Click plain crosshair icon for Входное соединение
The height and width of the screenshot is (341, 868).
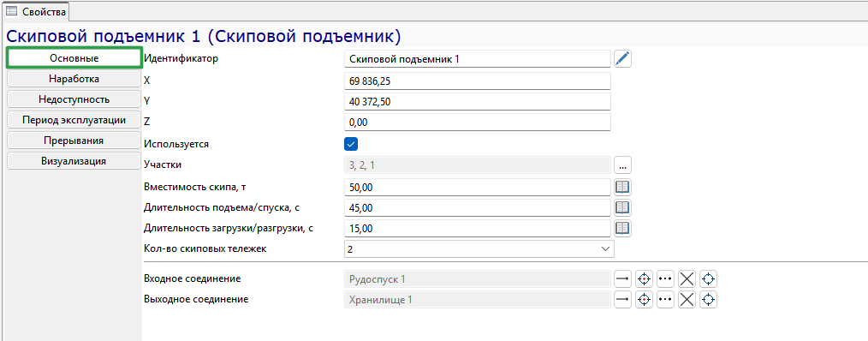709,278
